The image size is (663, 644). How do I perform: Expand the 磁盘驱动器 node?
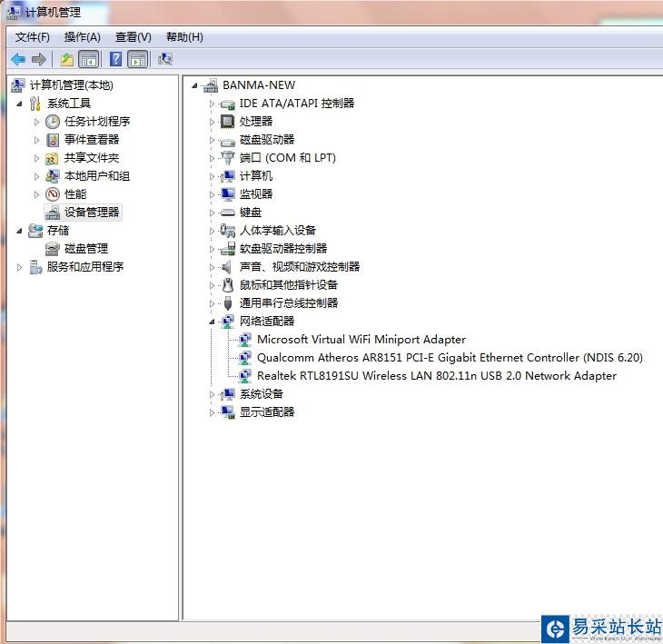click(212, 140)
